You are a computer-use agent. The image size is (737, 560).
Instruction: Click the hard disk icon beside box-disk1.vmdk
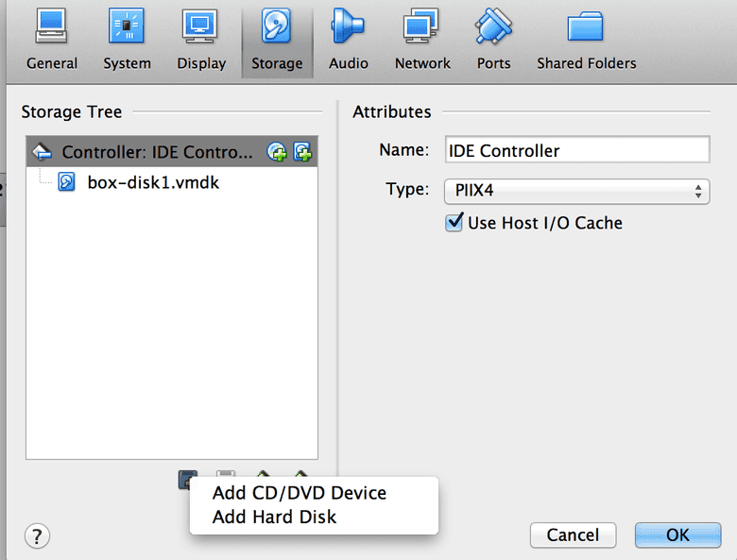click(66, 182)
